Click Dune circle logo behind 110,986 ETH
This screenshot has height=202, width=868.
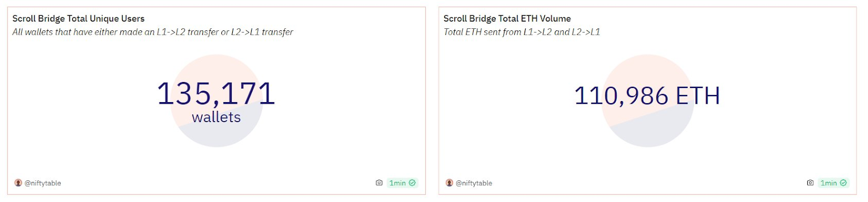click(x=647, y=100)
